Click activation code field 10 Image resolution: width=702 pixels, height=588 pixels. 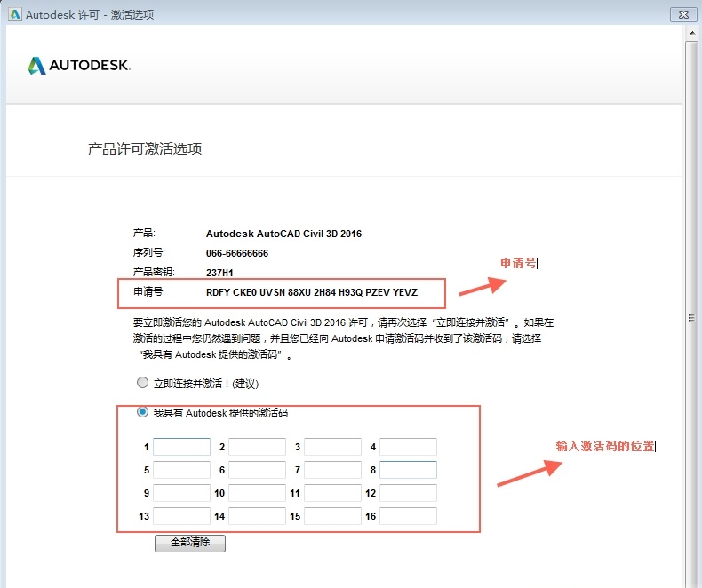click(257, 493)
